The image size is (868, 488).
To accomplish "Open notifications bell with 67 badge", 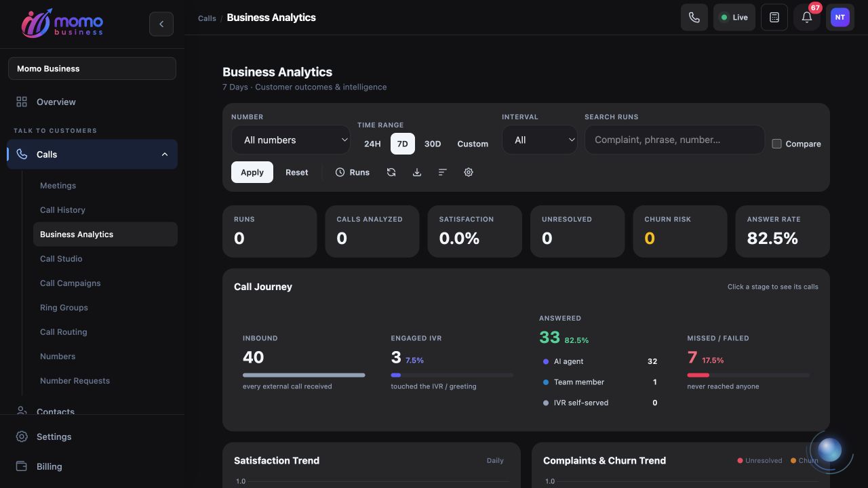I will coord(807,18).
